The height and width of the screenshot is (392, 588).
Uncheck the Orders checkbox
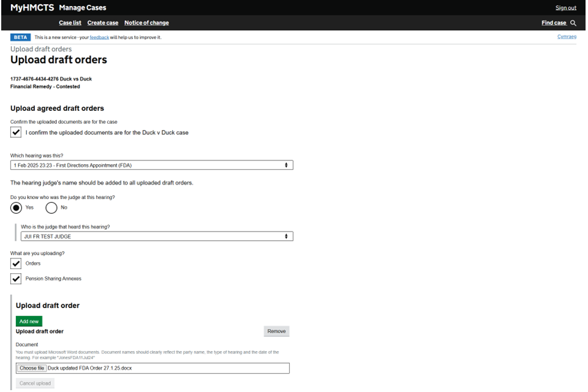click(x=17, y=263)
